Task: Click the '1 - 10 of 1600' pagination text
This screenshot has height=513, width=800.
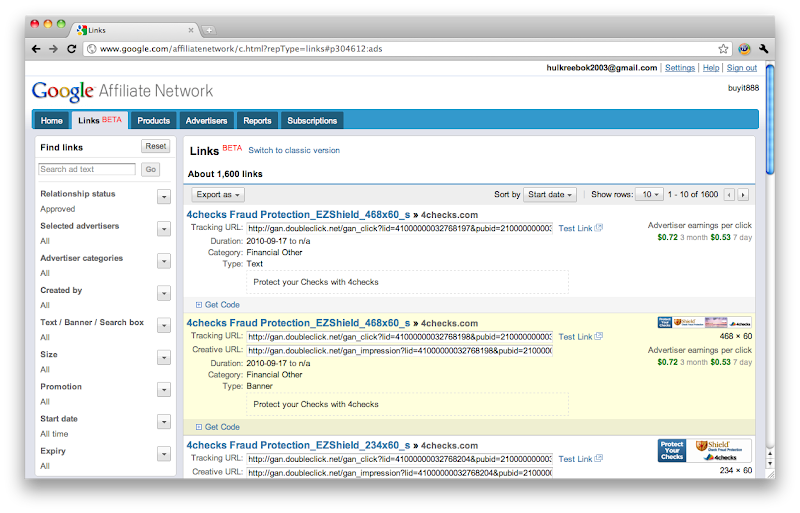Action: tap(693, 194)
